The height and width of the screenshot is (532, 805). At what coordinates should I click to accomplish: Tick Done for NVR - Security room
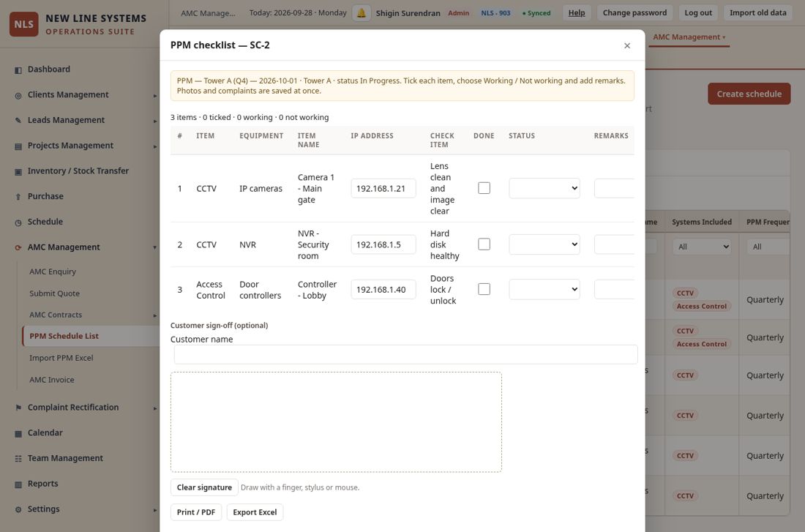[484, 244]
